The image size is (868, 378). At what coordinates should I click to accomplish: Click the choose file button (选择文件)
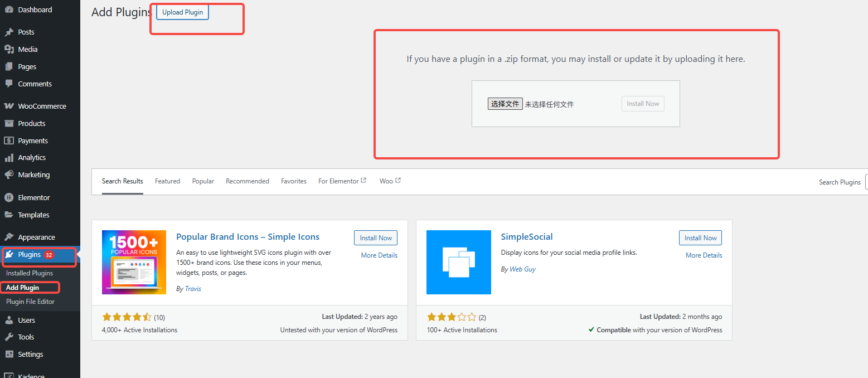tap(505, 104)
